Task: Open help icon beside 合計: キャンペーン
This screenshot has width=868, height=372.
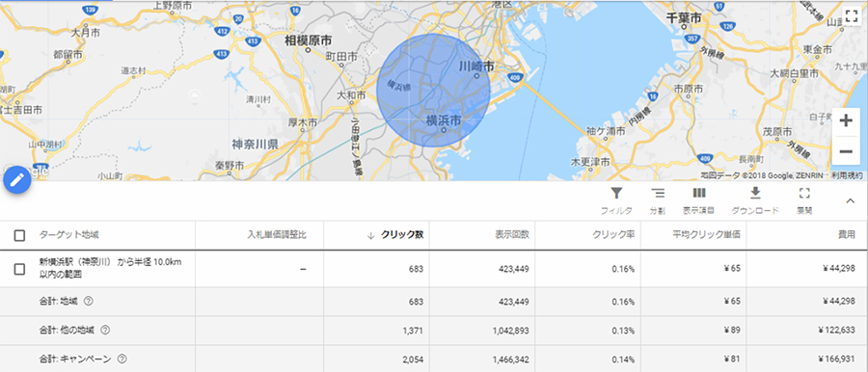Action: click(122, 359)
